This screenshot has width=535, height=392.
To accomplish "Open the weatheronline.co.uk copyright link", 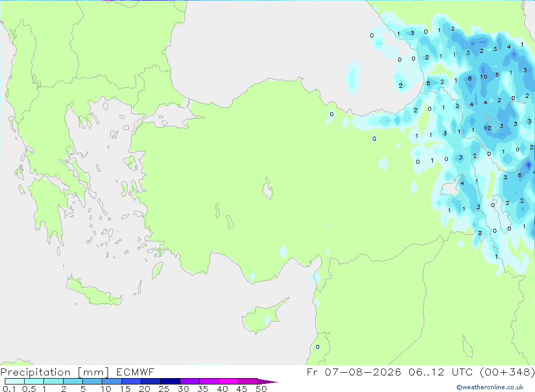I will (490, 387).
